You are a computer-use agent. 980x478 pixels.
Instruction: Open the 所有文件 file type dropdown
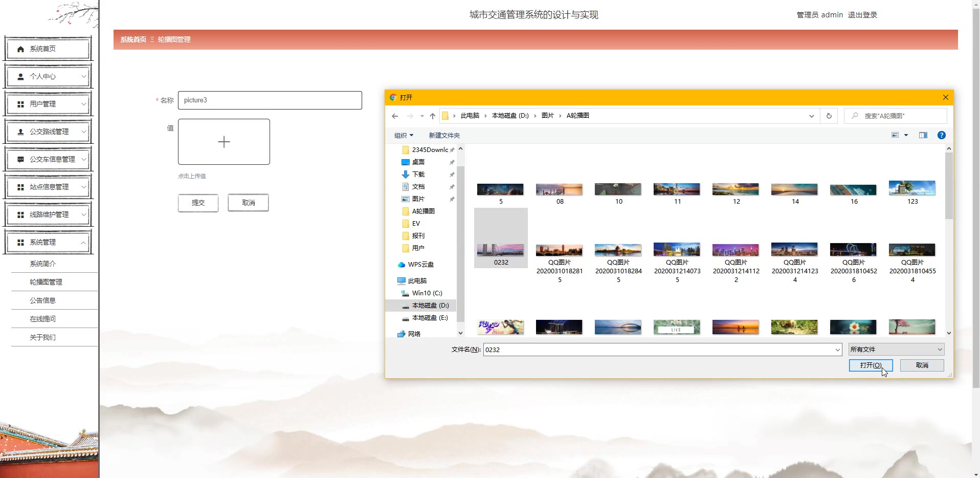(x=896, y=350)
